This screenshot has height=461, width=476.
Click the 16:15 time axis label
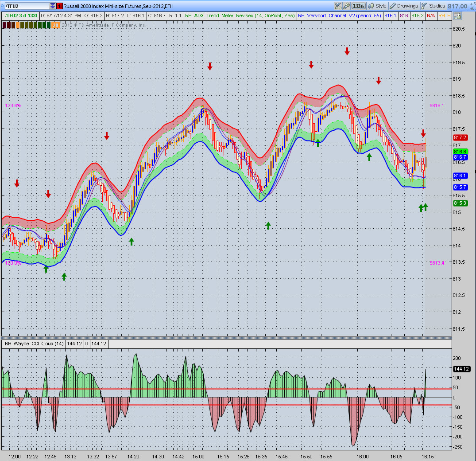click(x=427, y=457)
